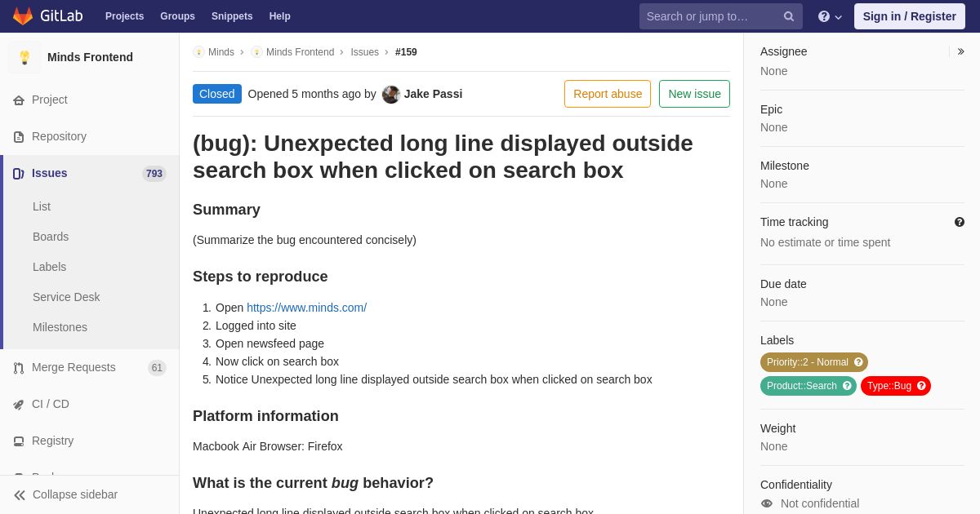Viewport: 980px width, 514px height.
Task: Open Repository section icon
Action: pyautogui.click(x=19, y=137)
